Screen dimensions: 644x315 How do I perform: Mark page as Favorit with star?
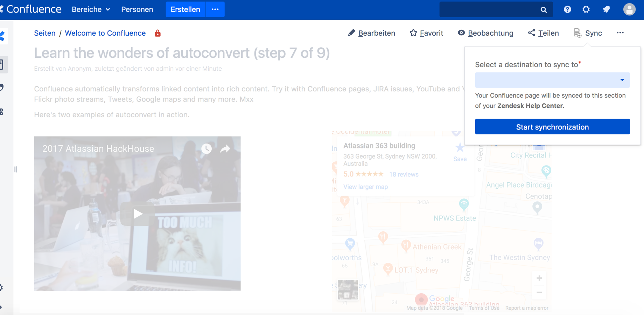426,33
